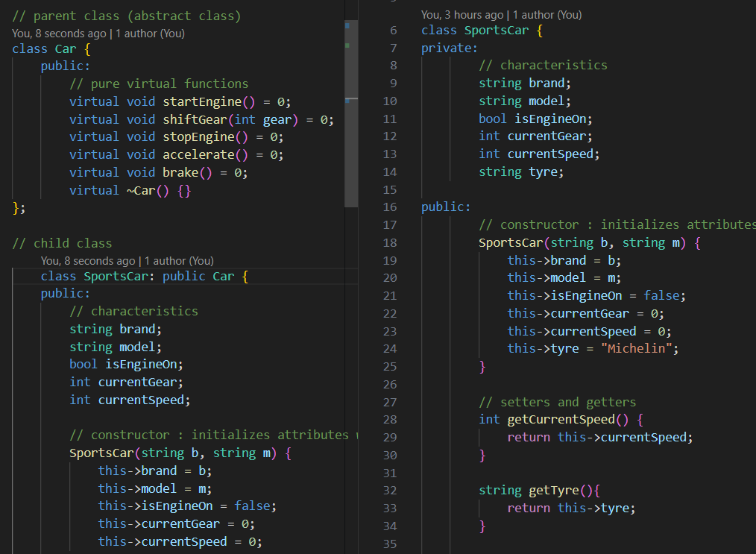Click 'string tyre;' on line 14
Image resolution: width=756 pixels, height=554 pixels.
[x=520, y=172]
